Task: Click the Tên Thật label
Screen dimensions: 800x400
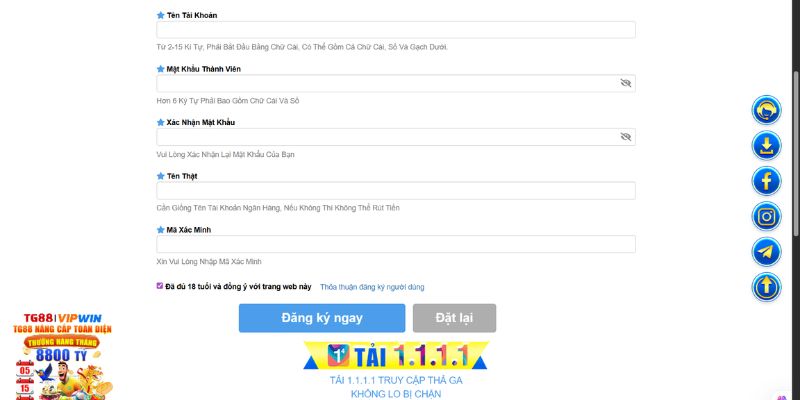Action: point(182,176)
